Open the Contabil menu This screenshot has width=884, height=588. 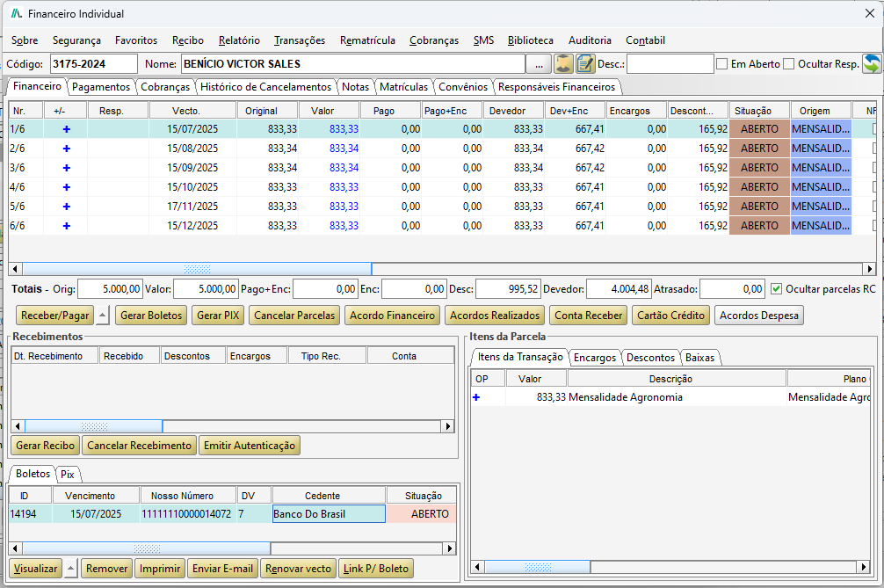coord(645,40)
